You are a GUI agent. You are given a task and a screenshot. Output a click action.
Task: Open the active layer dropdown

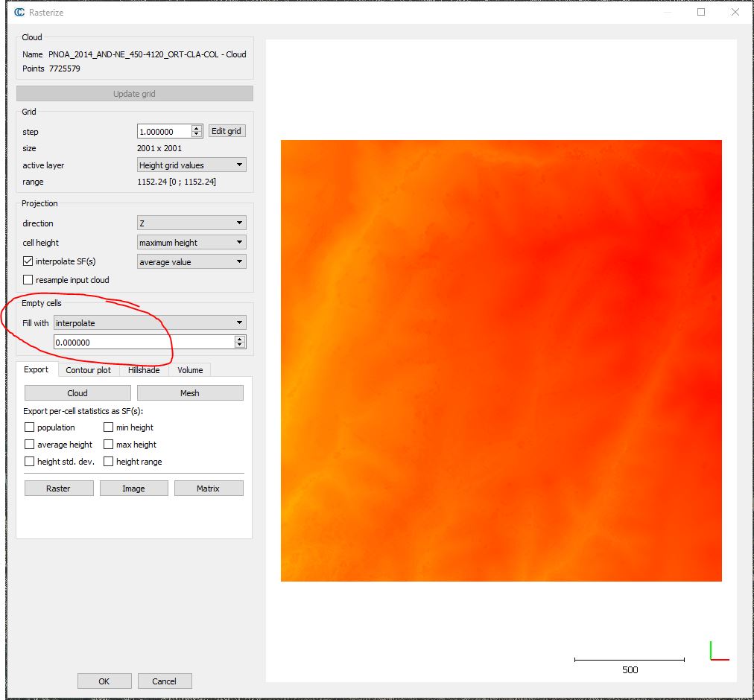(191, 165)
